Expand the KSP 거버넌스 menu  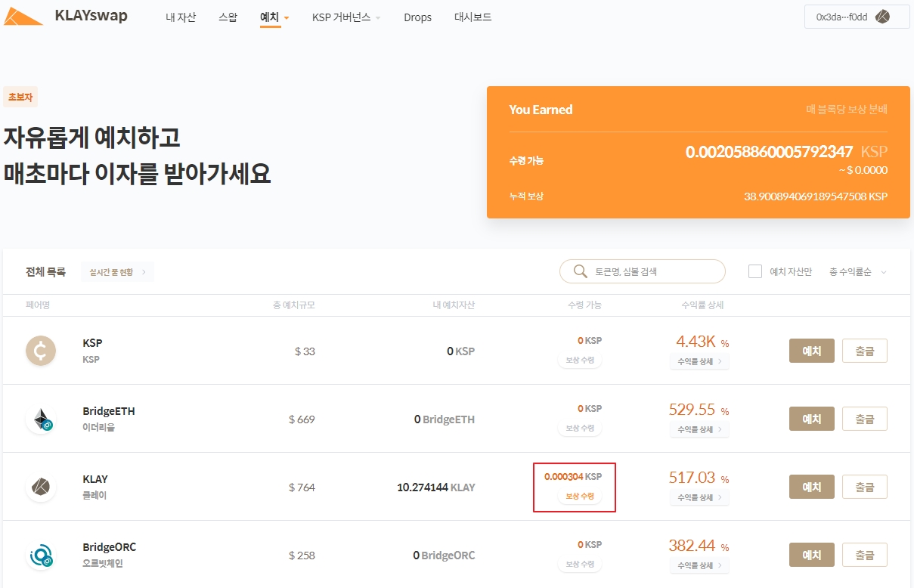346,17
